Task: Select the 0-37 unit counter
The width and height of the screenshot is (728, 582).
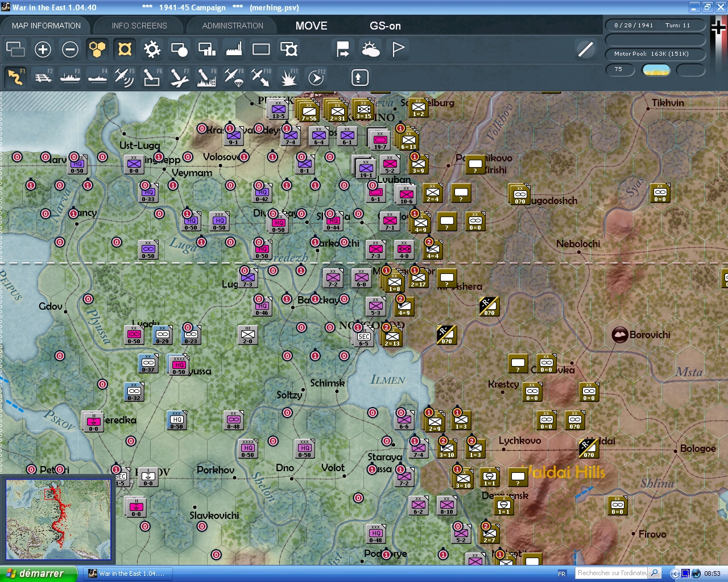Action: point(148,363)
